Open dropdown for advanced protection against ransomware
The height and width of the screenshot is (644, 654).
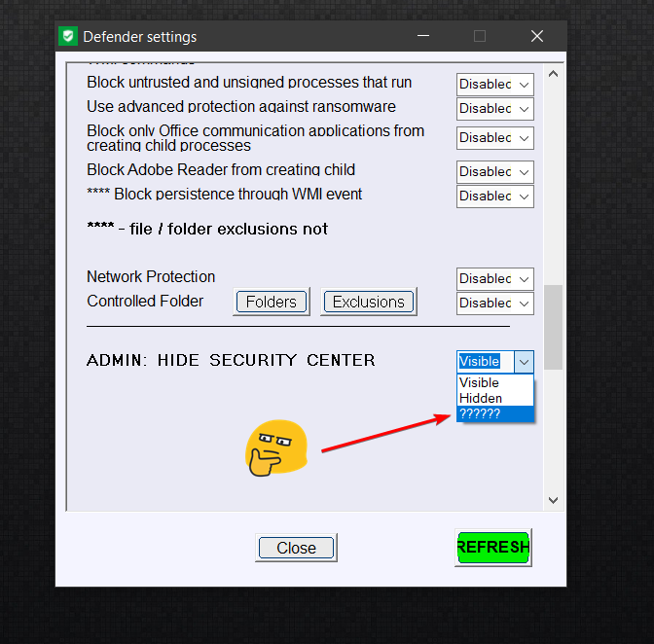[x=494, y=109]
